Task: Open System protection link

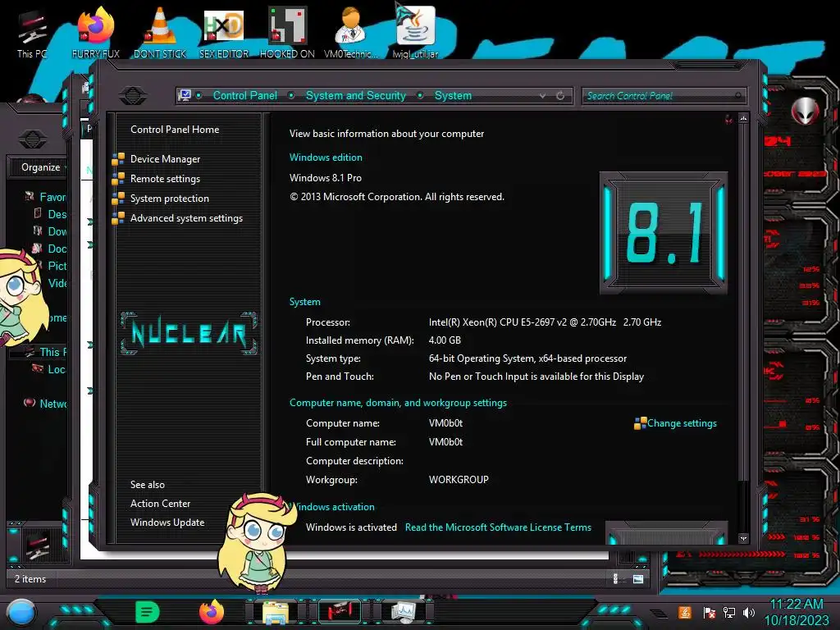Action: [x=169, y=199]
